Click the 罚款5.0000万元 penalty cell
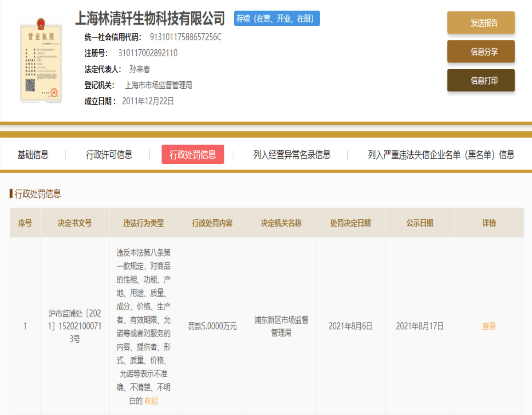Image resolution: width=532 pixels, height=415 pixels. pos(213,326)
